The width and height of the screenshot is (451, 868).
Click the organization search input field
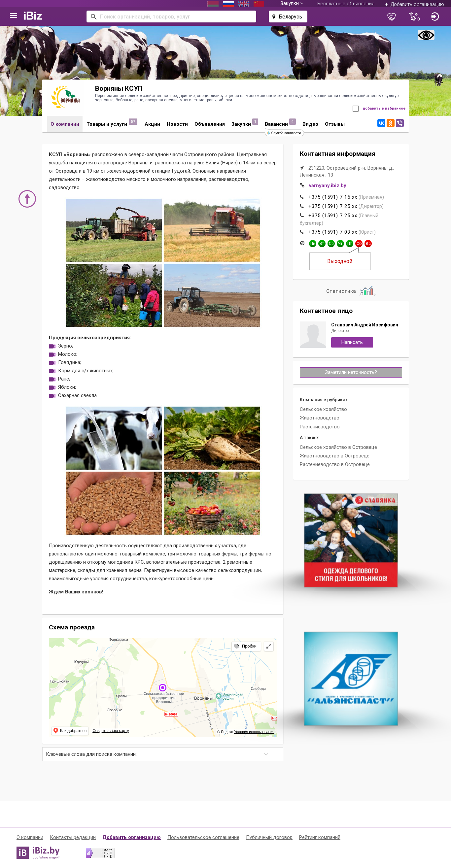(x=171, y=17)
